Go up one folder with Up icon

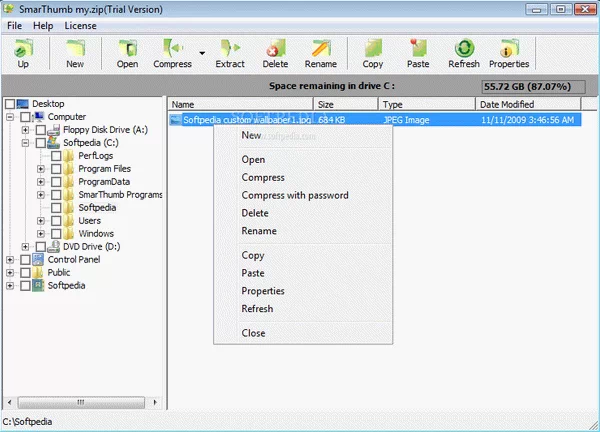coord(23,49)
